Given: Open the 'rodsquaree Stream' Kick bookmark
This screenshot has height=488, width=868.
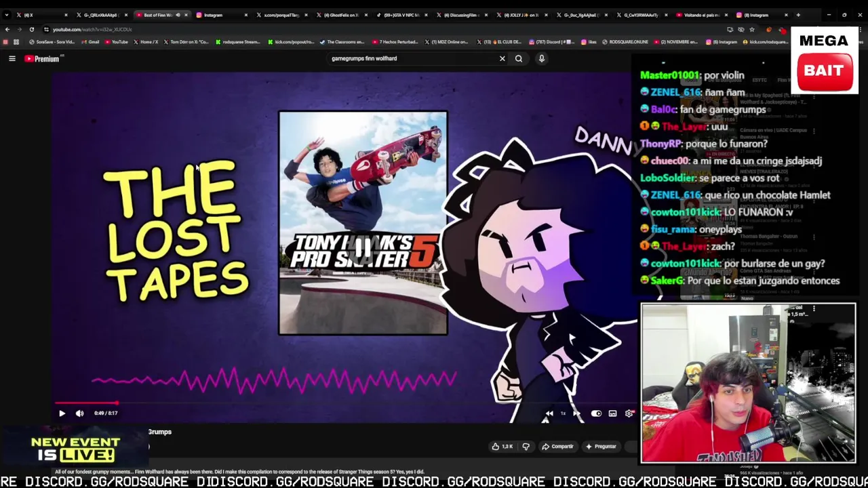Looking at the screenshot, I should click(x=239, y=42).
